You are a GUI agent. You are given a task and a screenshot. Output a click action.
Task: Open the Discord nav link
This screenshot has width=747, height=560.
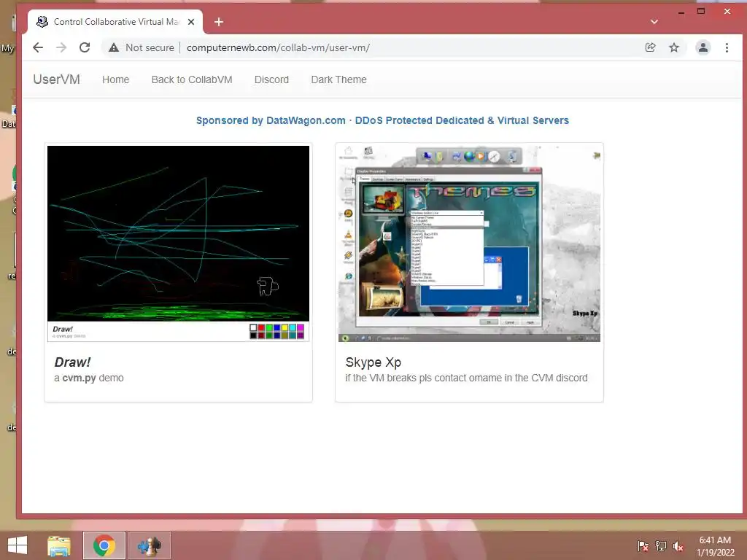[x=271, y=79]
